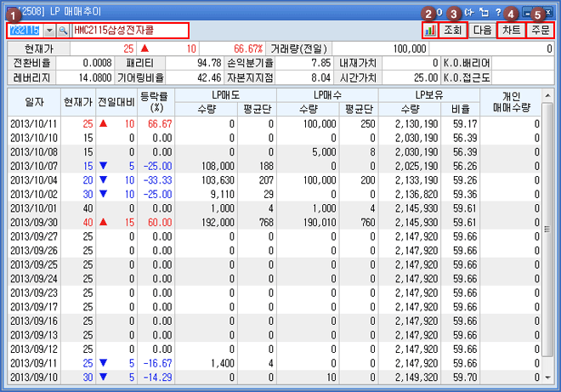Click the 다음 (next) button

click(x=482, y=30)
